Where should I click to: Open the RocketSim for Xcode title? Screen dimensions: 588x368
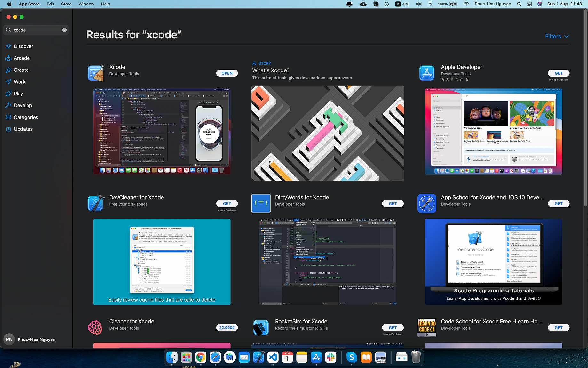[x=301, y=321]
